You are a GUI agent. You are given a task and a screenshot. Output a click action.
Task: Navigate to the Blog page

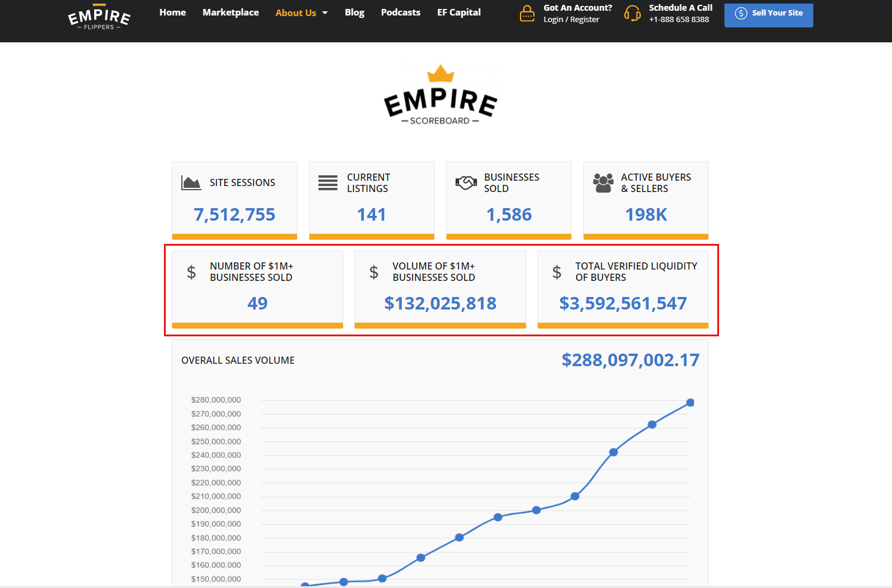[355, 12]
